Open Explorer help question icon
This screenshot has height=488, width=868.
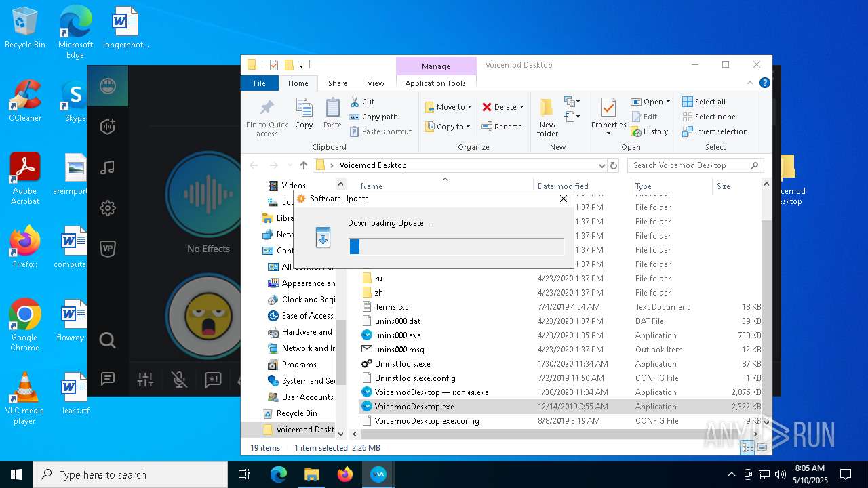click(x=764, y=83)
